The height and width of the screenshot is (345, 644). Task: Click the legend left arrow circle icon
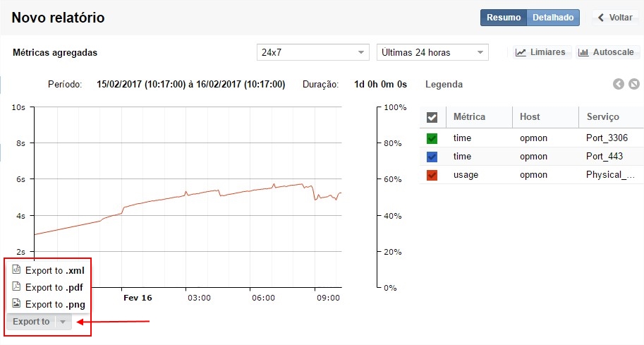pyautogui.click(x=619, y=85)
